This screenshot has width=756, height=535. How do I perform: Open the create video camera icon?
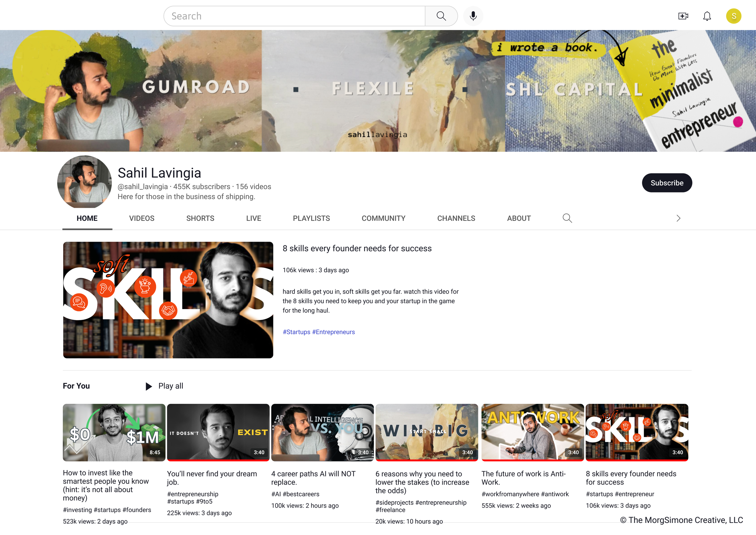[683, 16]
